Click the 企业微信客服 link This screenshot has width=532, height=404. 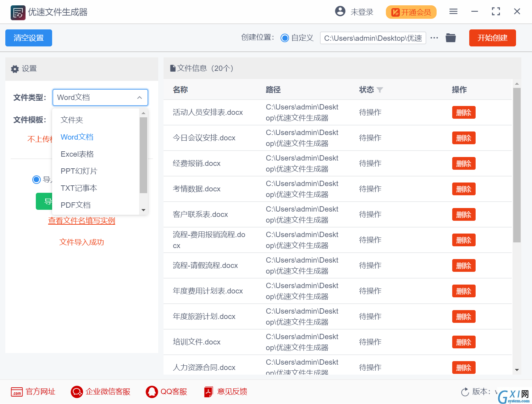click(108, 392)
